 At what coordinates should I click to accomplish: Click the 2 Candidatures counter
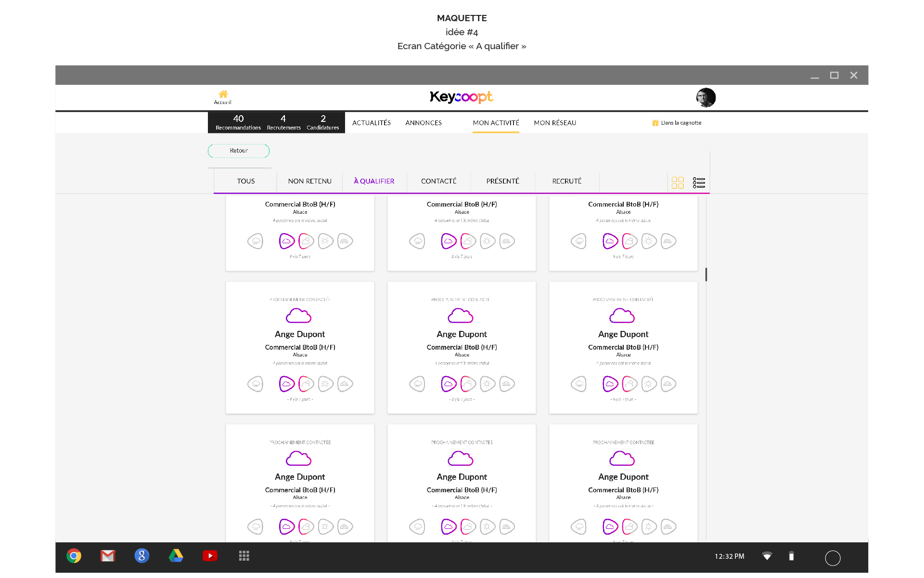tap(323, 122)
